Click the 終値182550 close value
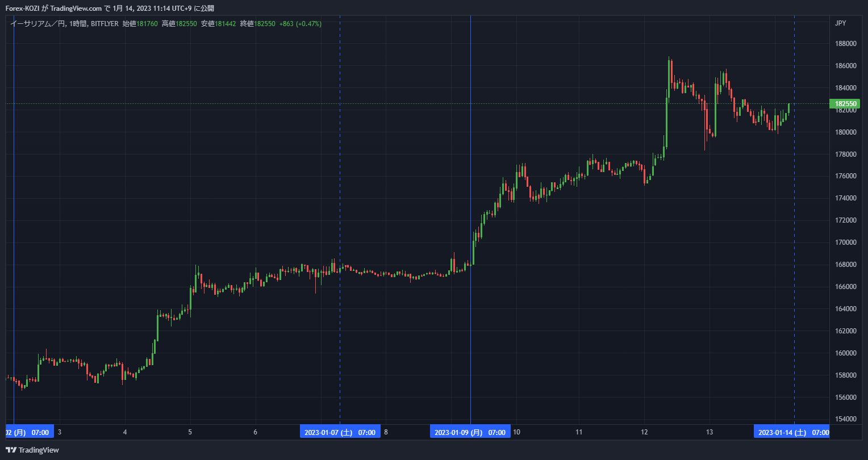 [x=258, y=24]
